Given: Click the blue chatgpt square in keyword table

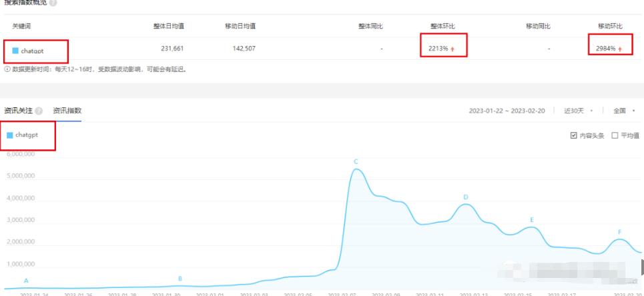Looking at the screenshot, I should pos(15,50).
